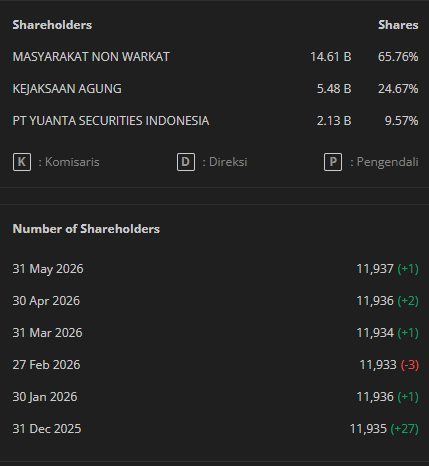Click the green (+27) change value

(405, 429)
